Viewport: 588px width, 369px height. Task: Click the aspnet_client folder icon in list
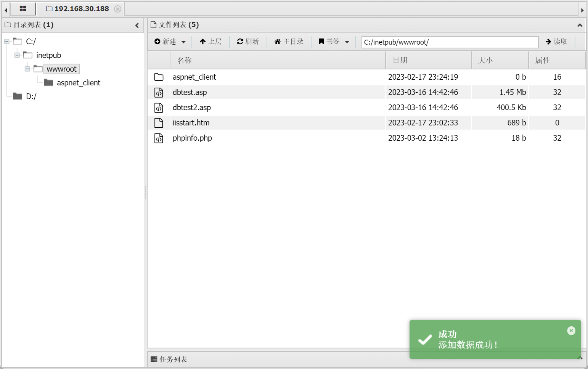[159, 77]
